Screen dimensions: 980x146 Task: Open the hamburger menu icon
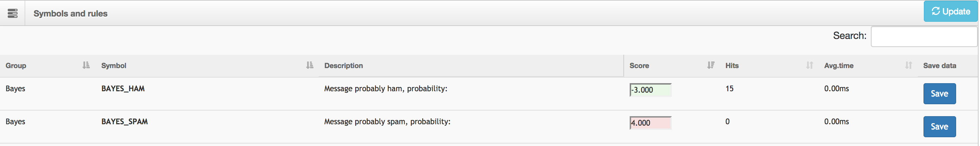(x=13, y=13)
